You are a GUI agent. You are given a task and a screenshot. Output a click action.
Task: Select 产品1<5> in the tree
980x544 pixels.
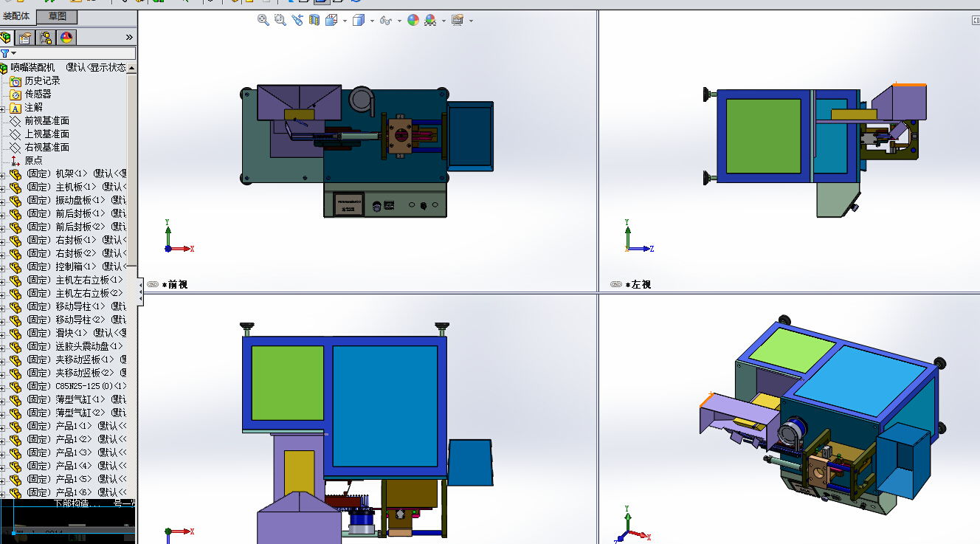click(76, 480)
